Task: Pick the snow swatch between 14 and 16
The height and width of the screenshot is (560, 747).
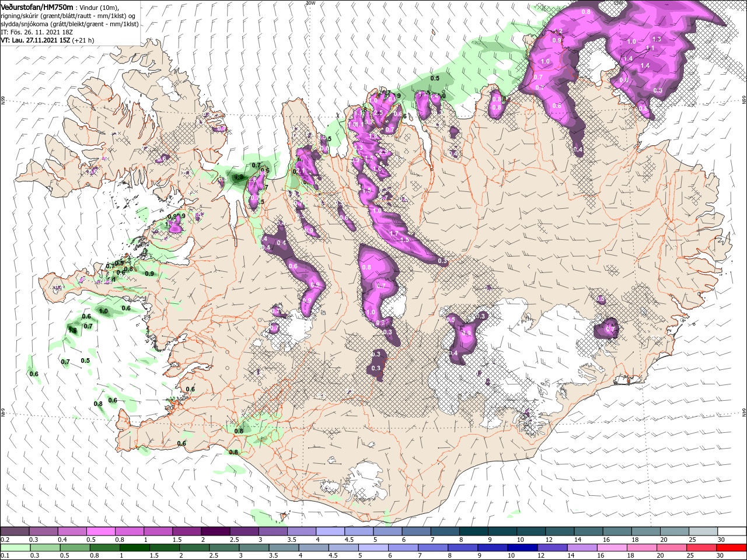Action: click(x=589, y=531)
